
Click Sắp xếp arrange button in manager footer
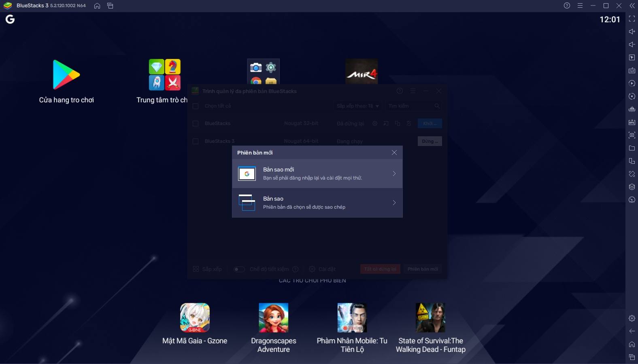coord(207,269)
